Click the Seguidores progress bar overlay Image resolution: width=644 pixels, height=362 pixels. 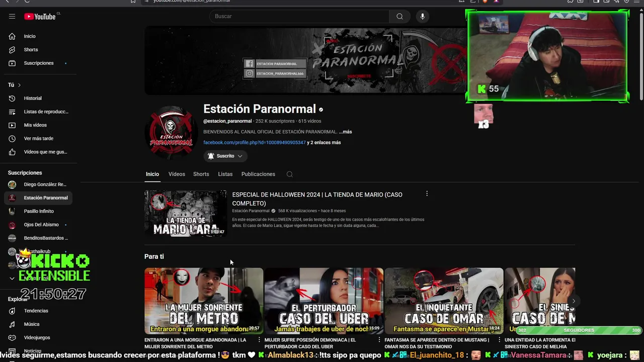point(579,330)
